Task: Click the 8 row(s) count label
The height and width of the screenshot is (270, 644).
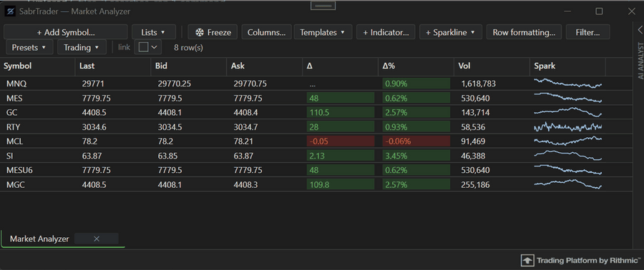Action: [188, 48]
